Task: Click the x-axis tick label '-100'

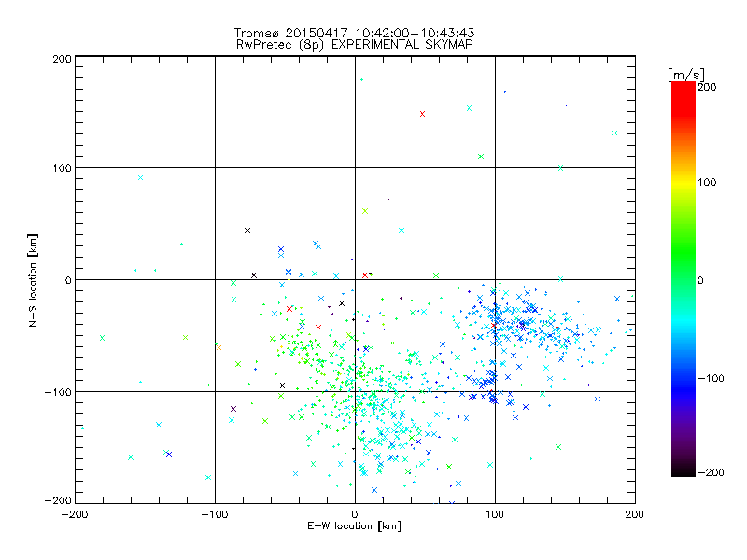Action: 215,514
